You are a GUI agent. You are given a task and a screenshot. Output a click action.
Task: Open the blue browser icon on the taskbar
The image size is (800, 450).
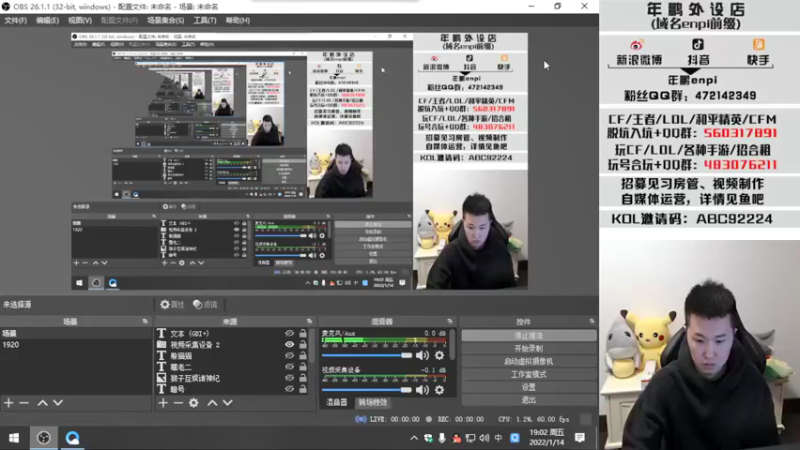tap(72, 438)
